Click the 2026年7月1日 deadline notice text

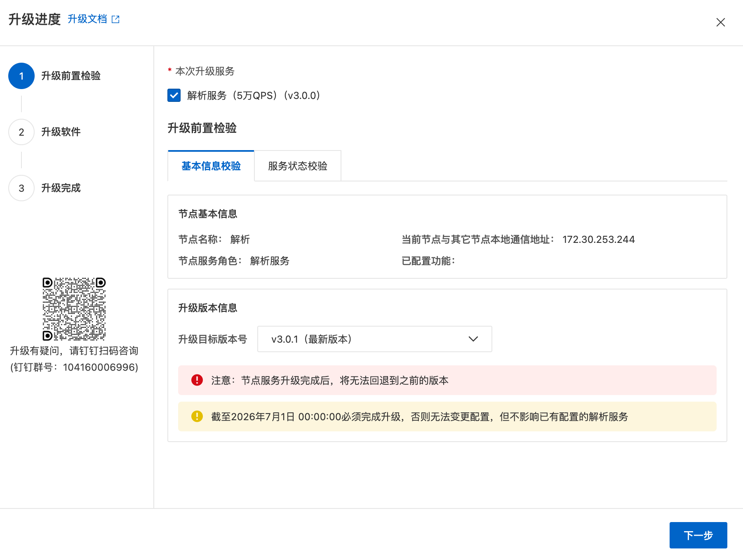coord(419,416)
